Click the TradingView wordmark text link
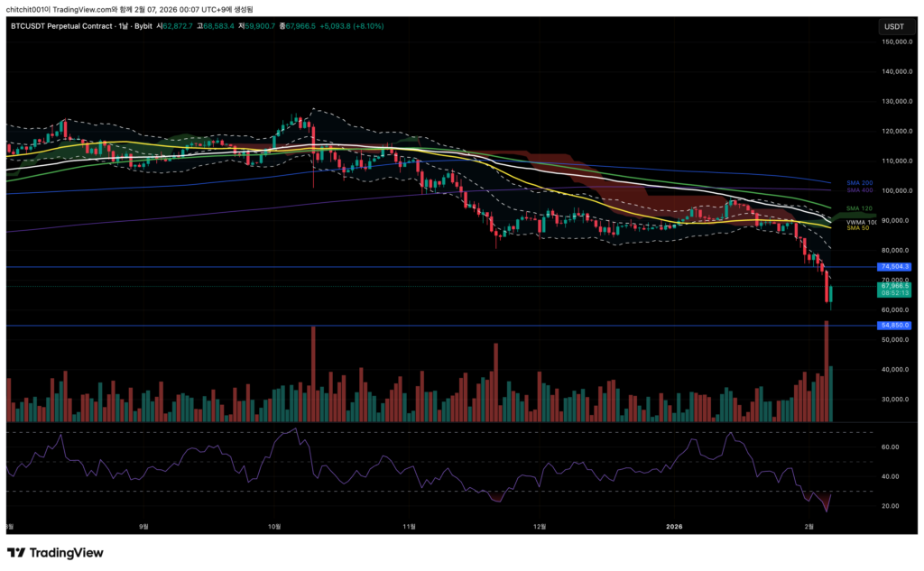The height and width of the screenshot is (571, 924). (67, 553)
